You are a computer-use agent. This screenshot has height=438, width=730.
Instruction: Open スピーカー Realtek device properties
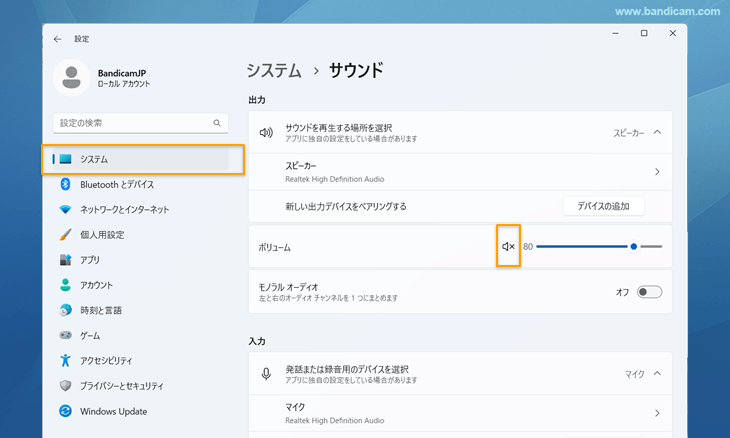point(460,172)
